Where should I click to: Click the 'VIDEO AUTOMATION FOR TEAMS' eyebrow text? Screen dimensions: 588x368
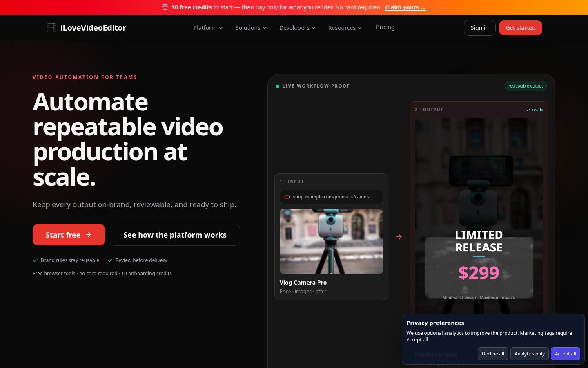pos(85,77)
